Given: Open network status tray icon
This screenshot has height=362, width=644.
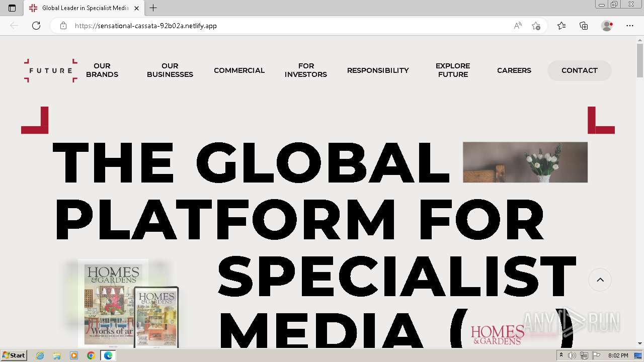Looking at the screenshot, I should (584, 355).
